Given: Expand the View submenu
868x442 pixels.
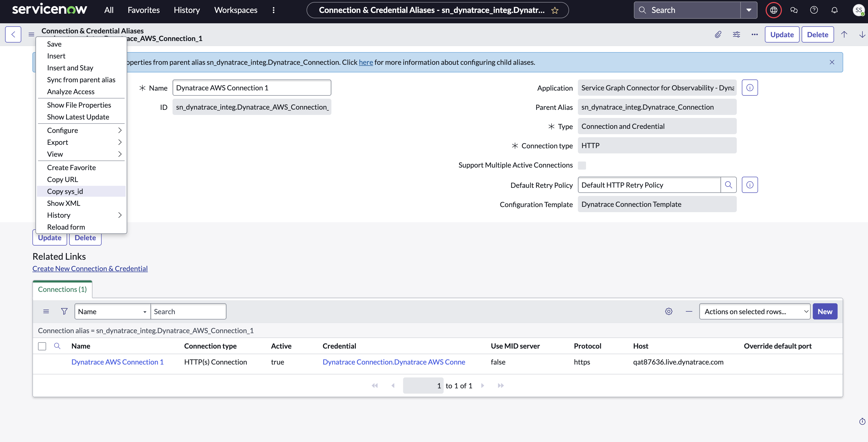Looking at the screenshot, I should coord(81,154).
